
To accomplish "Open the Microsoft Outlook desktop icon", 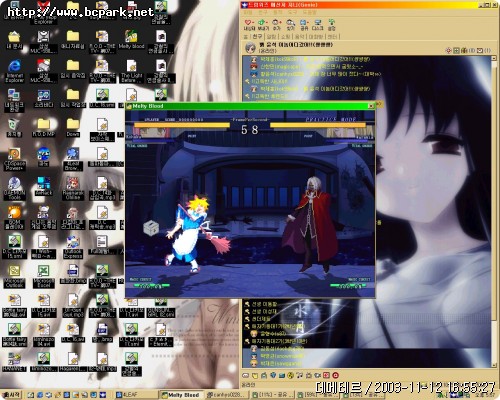I will [x=14, y=277].
